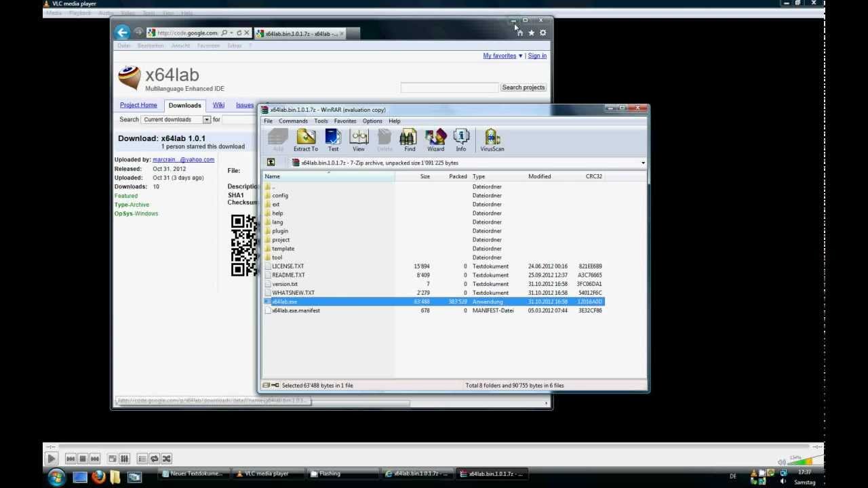Open Internet Explorer home icon
This screenshot has height=488, width=868.
(x=520, y=33)
